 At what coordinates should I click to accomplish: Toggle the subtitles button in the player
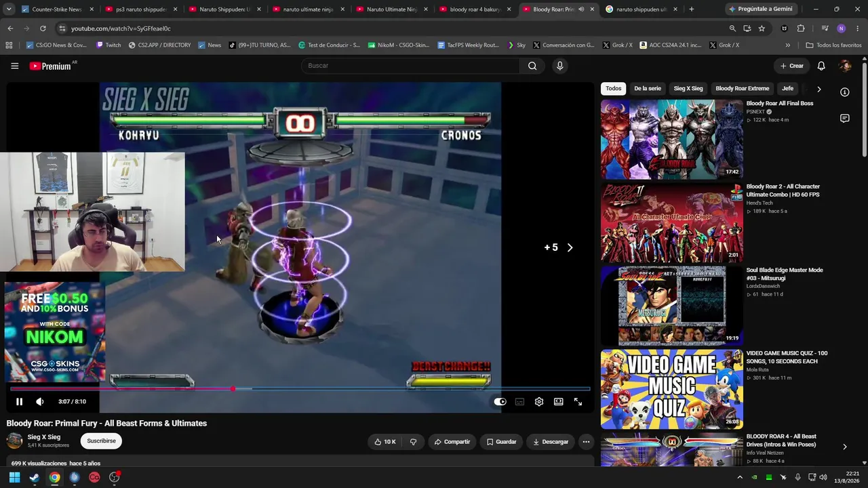[x=519, y=402]
